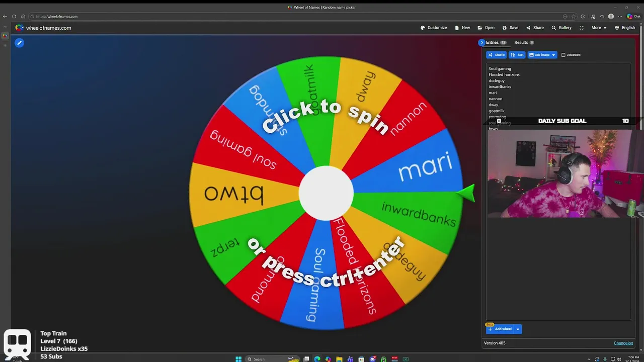Click 'dway' in the entries list

[x=493, y=105]
